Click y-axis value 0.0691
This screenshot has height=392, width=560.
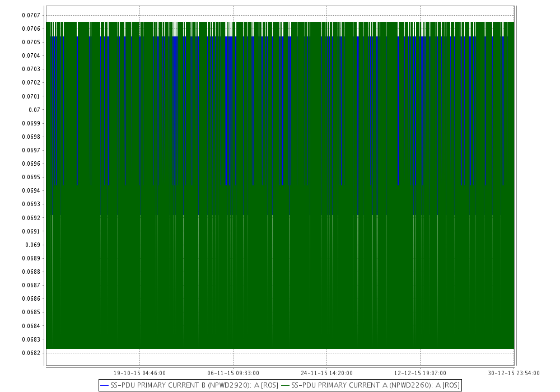(x=31, y=231)
